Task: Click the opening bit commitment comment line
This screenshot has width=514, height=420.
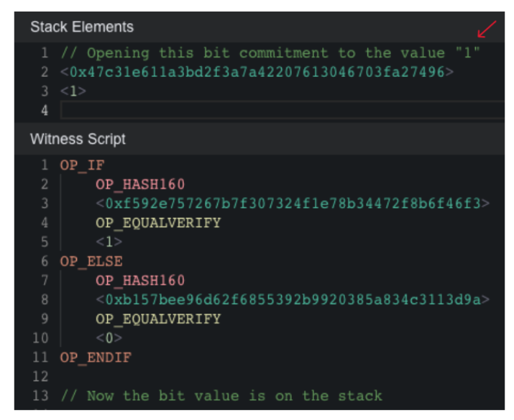Action: pyautogui.click(x=270, y=52)
